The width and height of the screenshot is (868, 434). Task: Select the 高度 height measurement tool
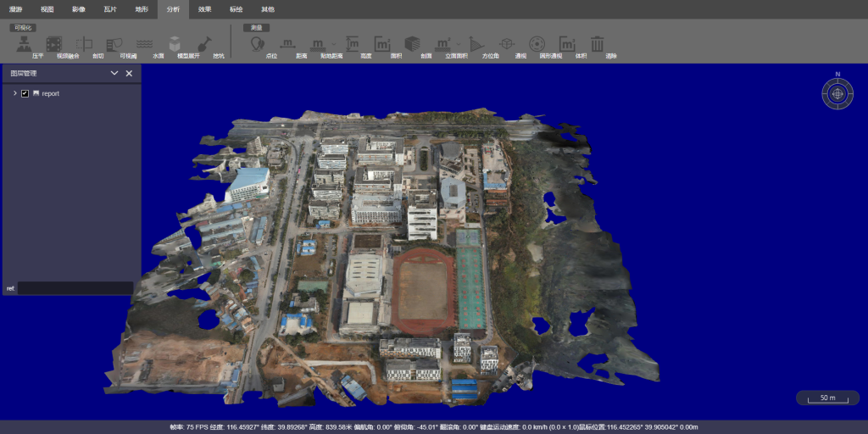[x=352, y=44]
